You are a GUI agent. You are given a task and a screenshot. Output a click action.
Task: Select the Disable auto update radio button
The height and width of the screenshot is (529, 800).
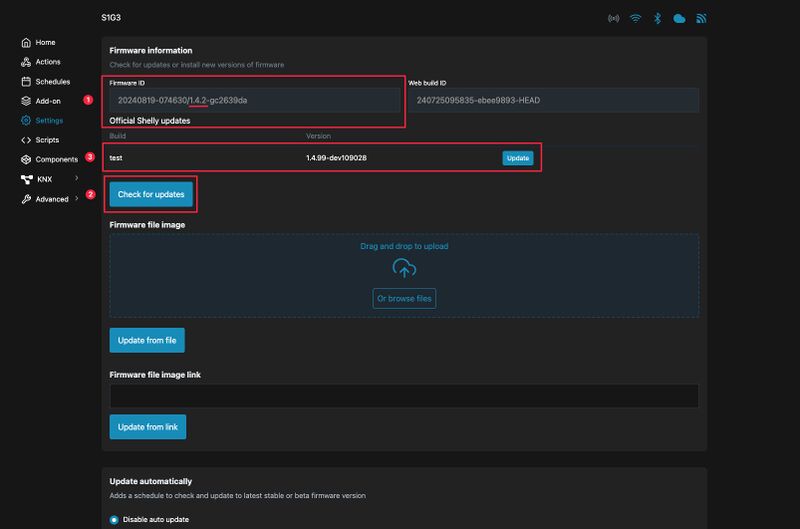[x=114, y=519]
